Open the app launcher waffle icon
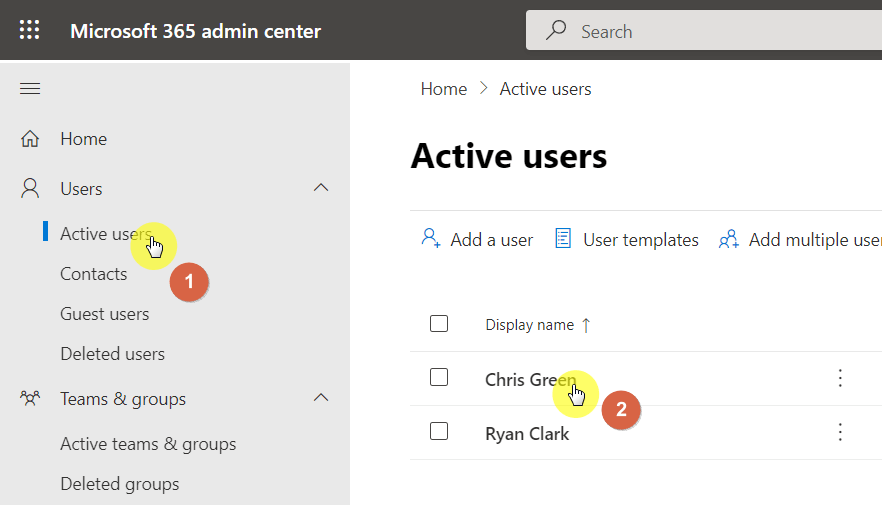Image resolution: width=882 pixels, height=505 pixels. [29, 30]
